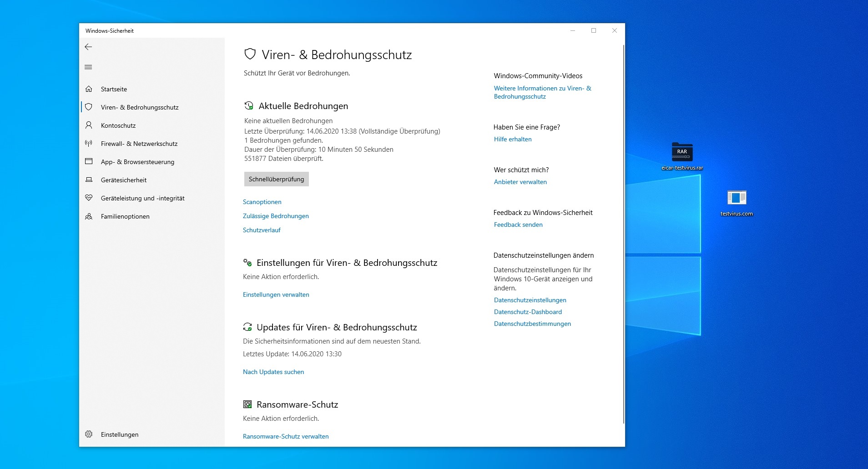The image size is (868, 469).
Task: Click the vertical scrollbar of Windows-Sicherheit
Action: [623, 234]
